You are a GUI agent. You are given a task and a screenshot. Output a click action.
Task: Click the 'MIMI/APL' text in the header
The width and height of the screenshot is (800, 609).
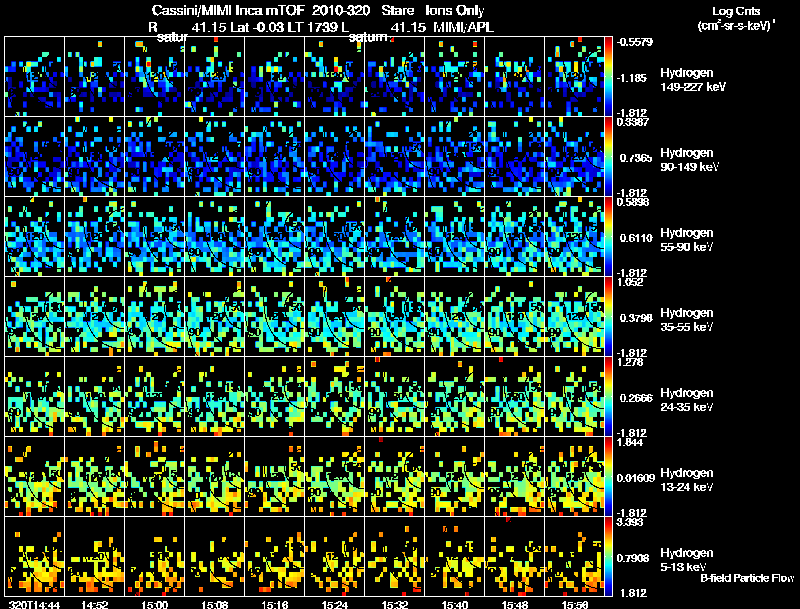(463, 27)
